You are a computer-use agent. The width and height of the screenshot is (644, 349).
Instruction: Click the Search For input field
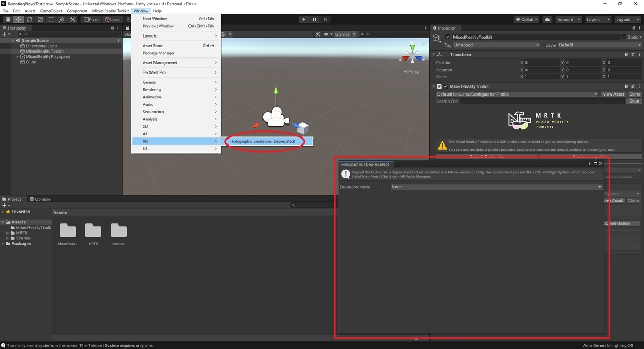click(543, 101)
